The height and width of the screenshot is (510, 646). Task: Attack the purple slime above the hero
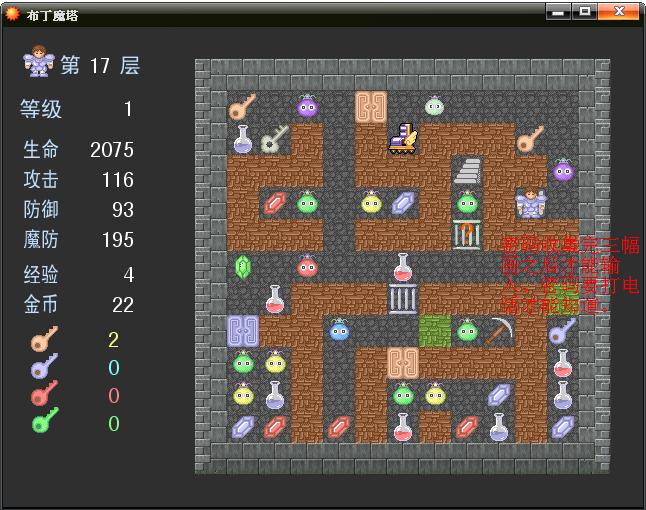563,171
